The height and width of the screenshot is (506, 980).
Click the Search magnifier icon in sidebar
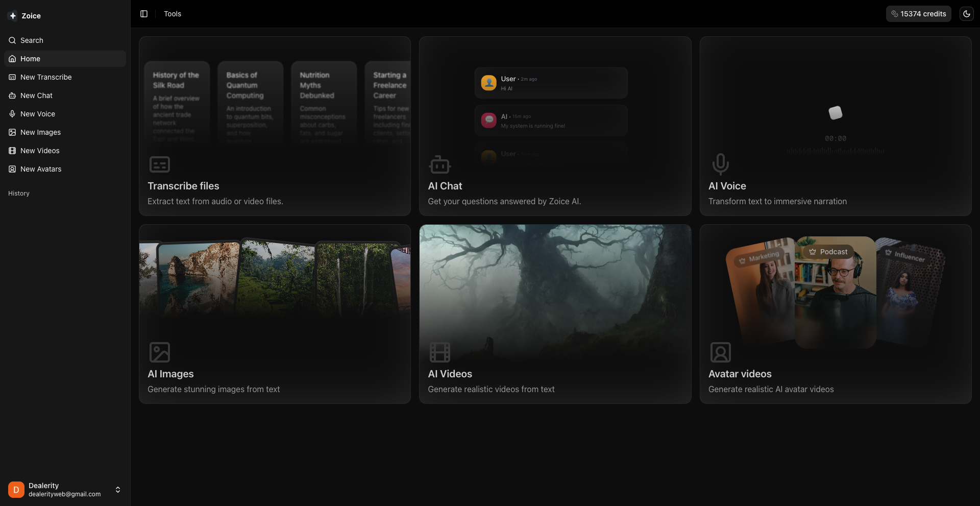click(x=12, y=40)
